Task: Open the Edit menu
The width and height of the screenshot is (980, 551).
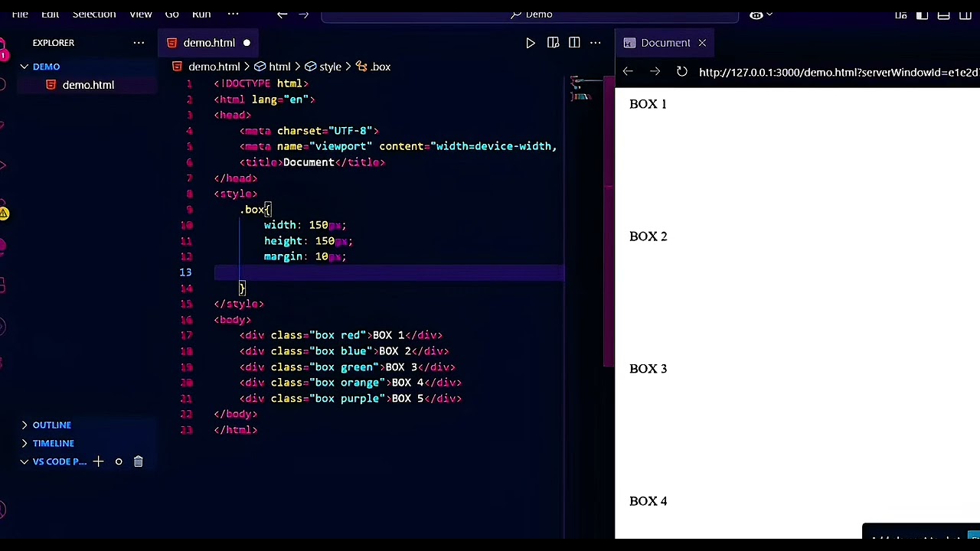Action: click(x=50, y=14)
